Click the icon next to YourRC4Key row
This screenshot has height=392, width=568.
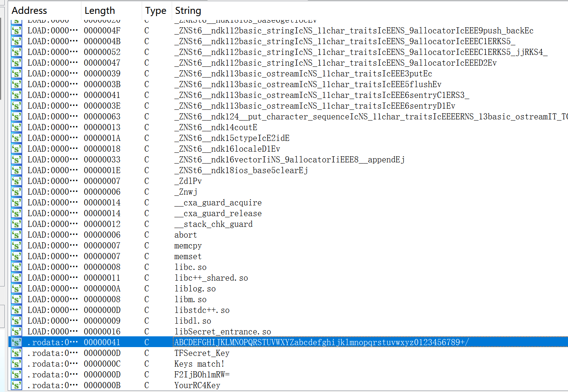click(x=17, y=385)
